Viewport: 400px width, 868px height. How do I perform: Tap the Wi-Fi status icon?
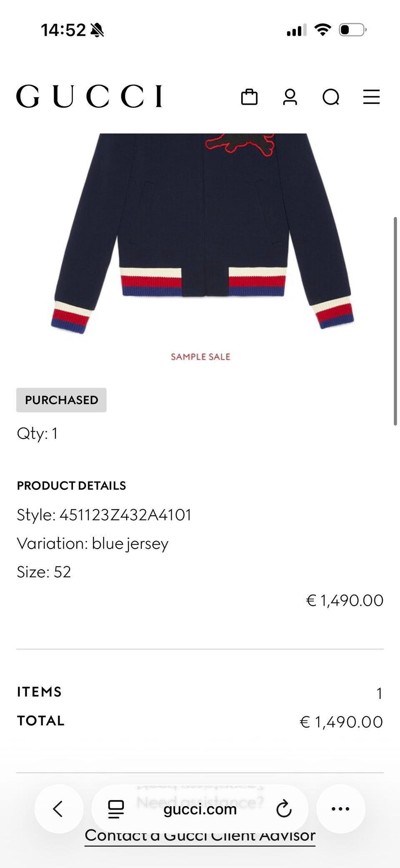(322, 30)
